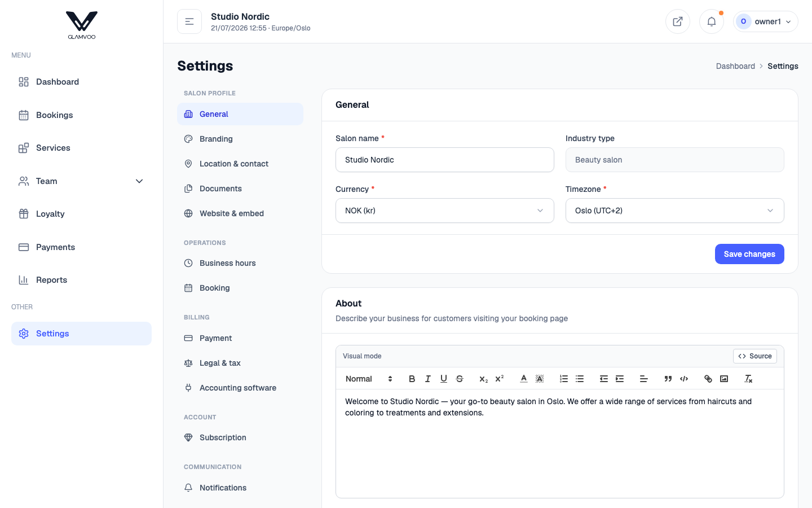
Task: Open Reports in main menu
Action: pos(81,280)
